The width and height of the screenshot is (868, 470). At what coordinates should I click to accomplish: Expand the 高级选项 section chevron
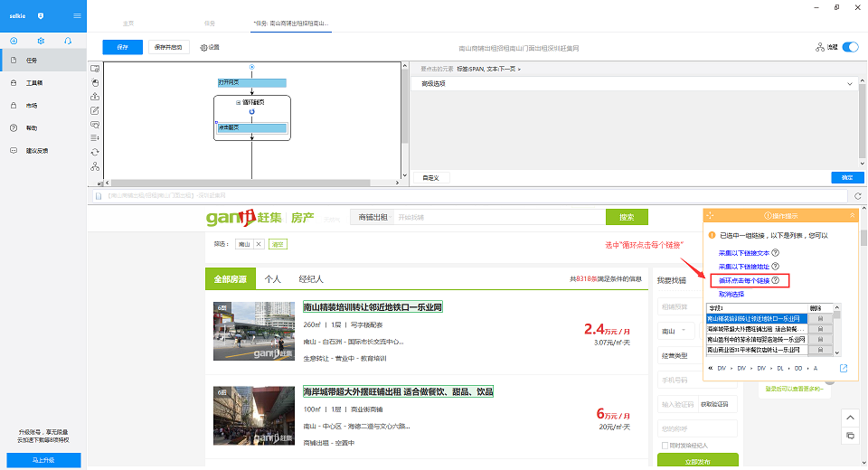(x=850, y=84)
